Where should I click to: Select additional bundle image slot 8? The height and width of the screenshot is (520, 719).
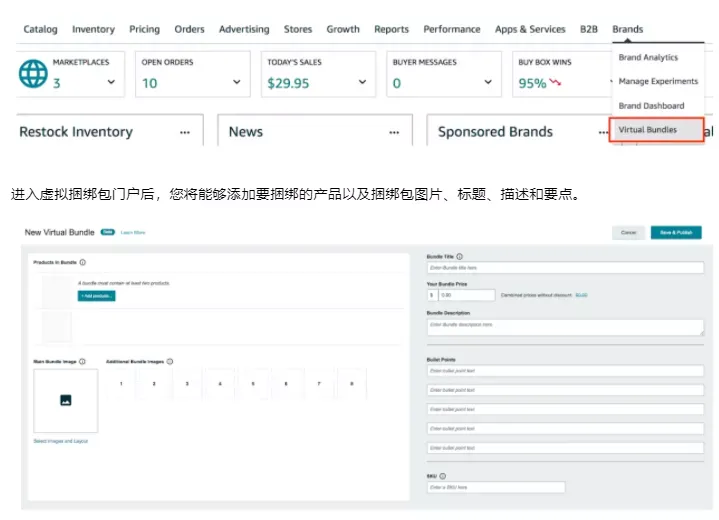[x=352, y=383]
